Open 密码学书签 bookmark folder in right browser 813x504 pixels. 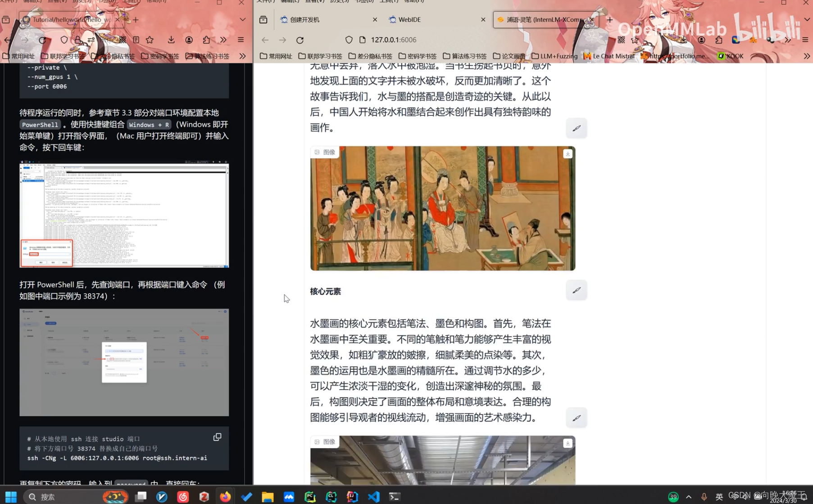[x=418, y=56]
